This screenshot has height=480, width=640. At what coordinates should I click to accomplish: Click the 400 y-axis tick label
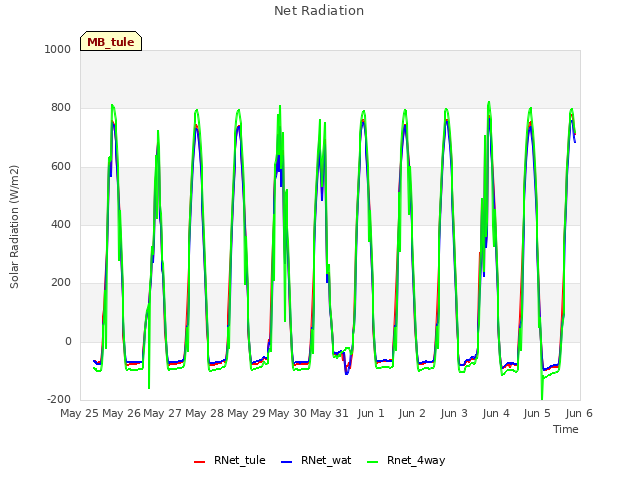tap(61, 224)
